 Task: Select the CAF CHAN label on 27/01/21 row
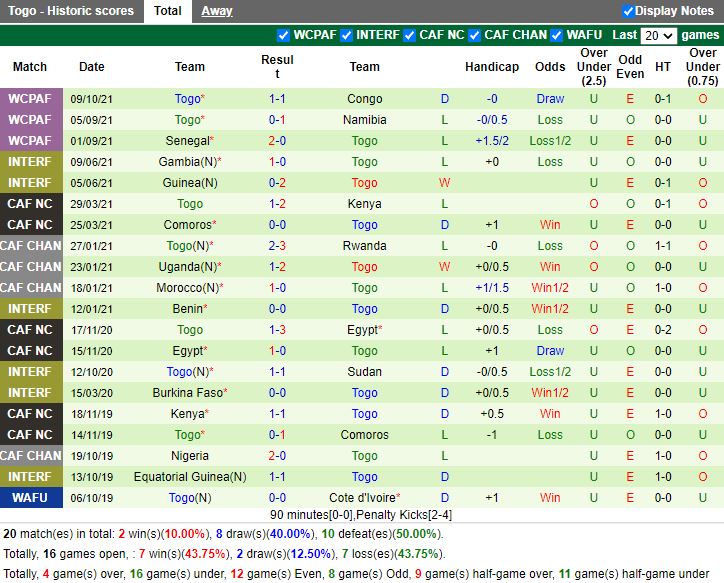point(31,246)
